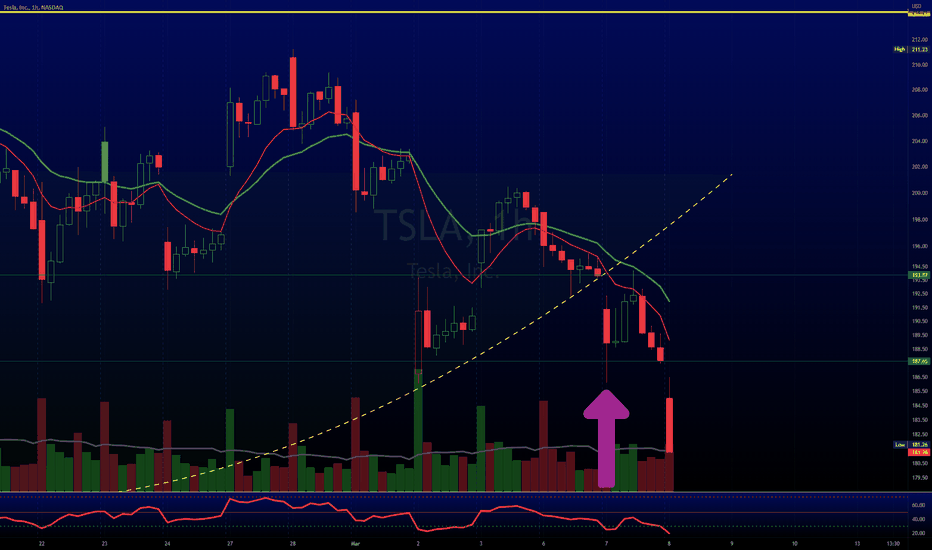
Task: Click the 23 date label on time axis
Action: (105, 543)
